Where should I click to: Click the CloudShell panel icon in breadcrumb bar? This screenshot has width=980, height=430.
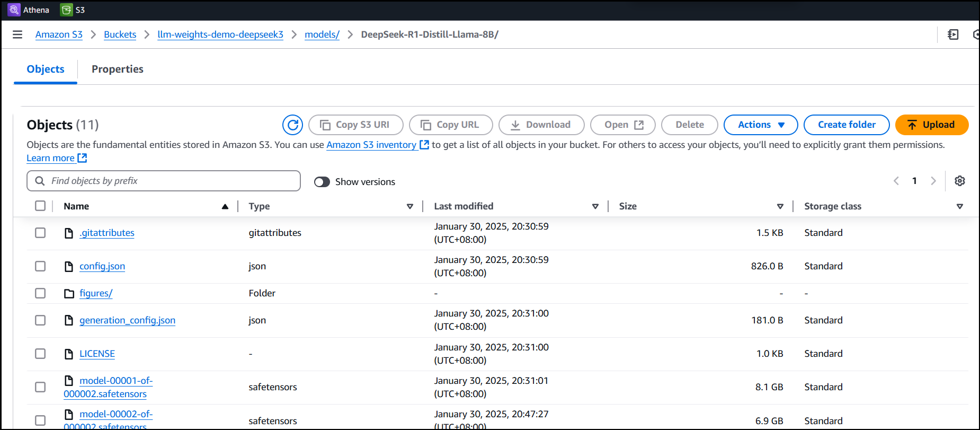[953, 34]
